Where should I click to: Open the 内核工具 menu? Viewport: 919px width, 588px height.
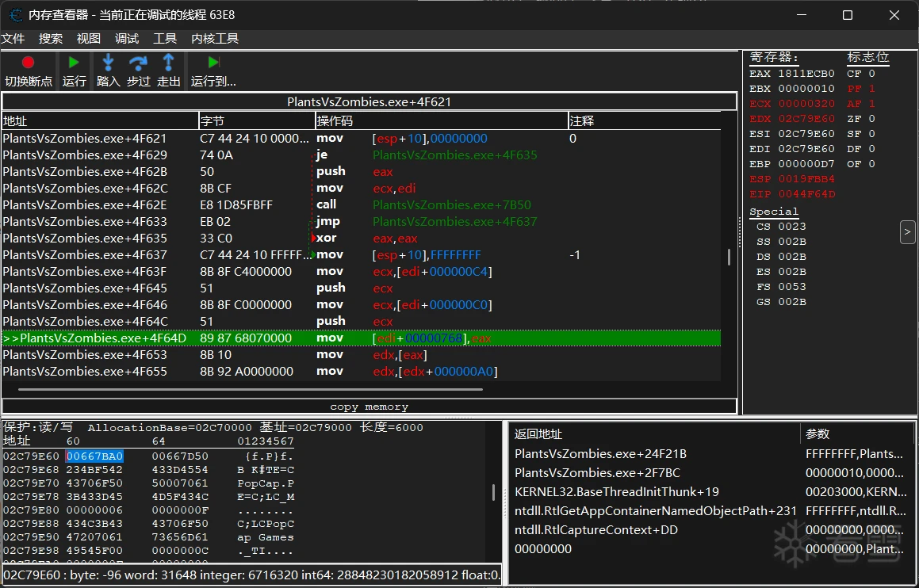pyautogui.click(x=215, y=39)
